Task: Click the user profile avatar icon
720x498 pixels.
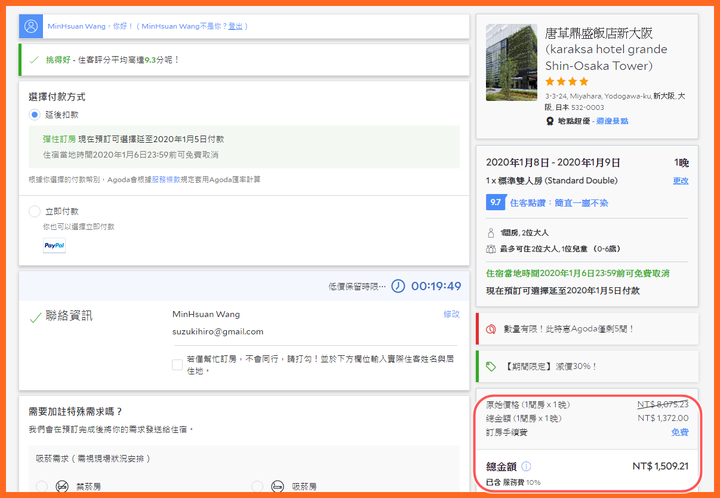Action: pyautogui.click(x=31, y=26)
